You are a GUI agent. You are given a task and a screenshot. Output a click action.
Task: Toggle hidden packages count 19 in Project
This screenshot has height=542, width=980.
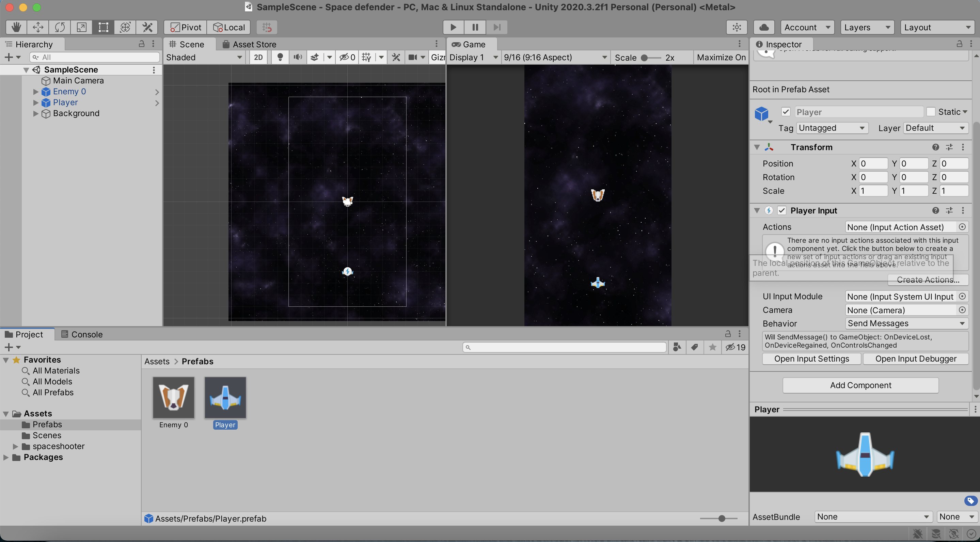[735, 347]
